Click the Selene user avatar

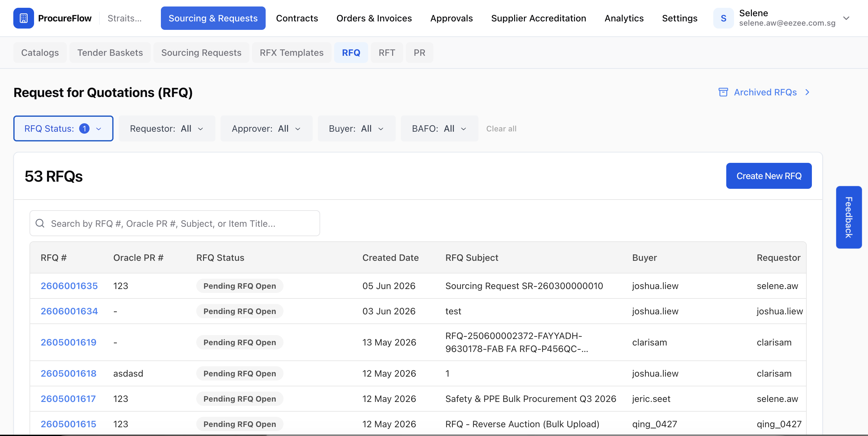coord(723,18)
